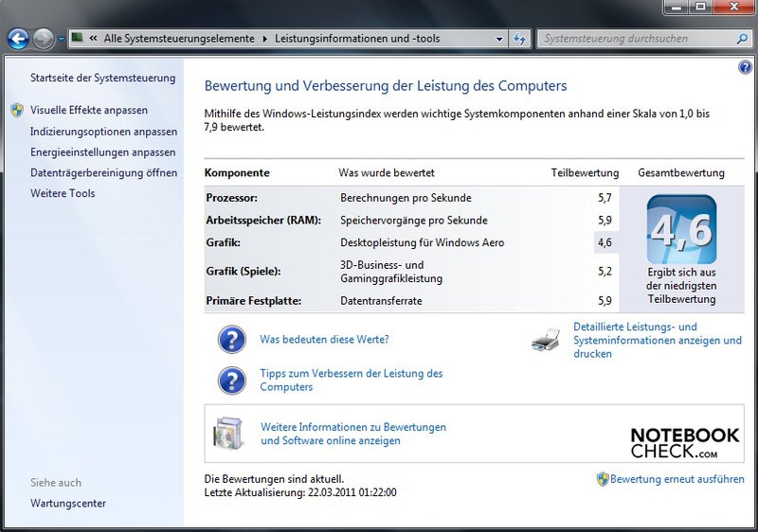
Task: Click the Grafik (Spiele) score 5,2
Action: tap(605, 272)
